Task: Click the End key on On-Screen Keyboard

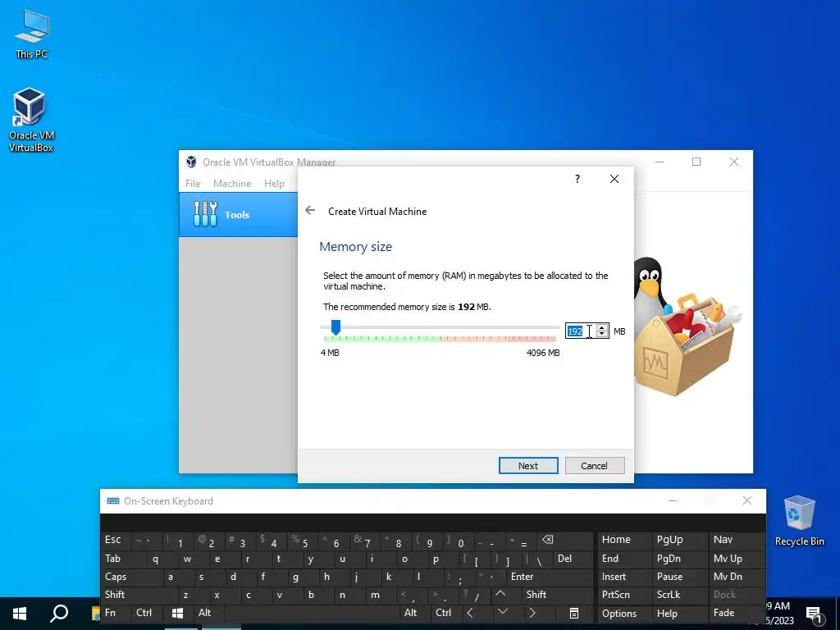Action: [623, 559]
